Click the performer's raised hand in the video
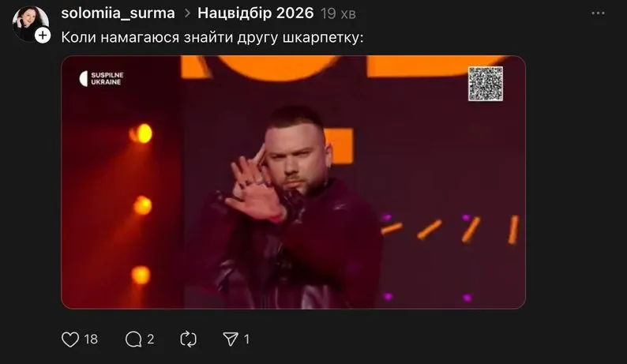The width and height of the screenshot is (627, 364). 255,188
